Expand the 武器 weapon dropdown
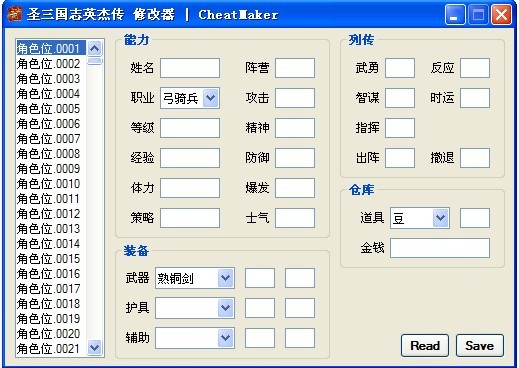This screenshot has height=368, width=519. pos(226,278)
